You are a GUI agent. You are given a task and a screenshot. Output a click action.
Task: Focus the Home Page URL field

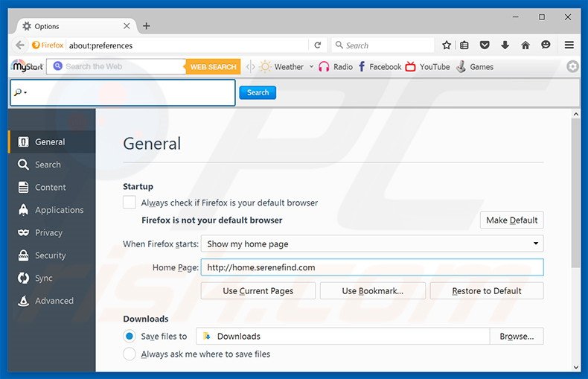[x=372, y=267]
